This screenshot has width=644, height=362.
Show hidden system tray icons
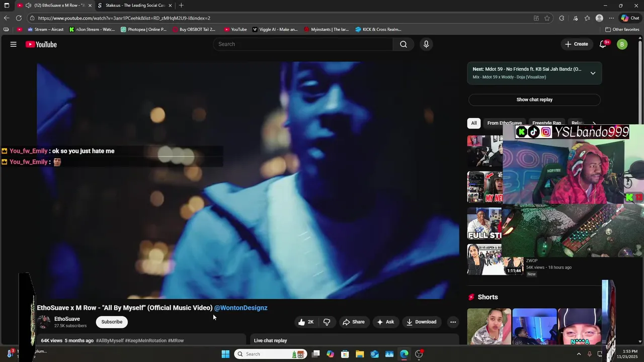coord(579,354)
